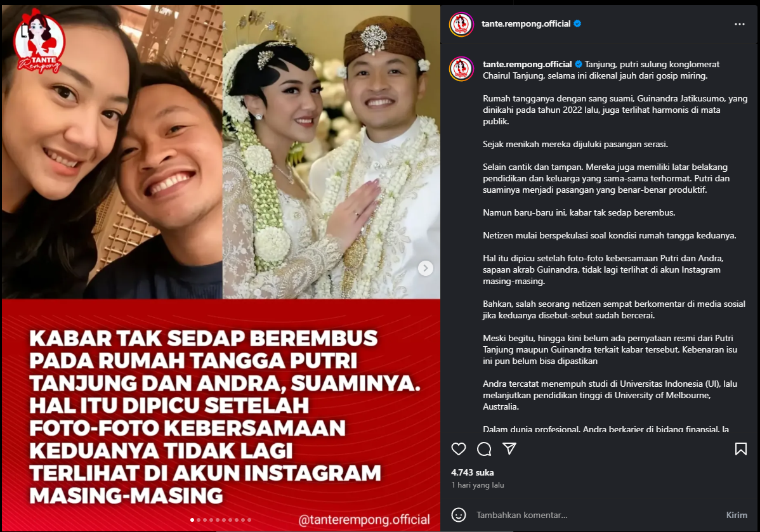Click the Tante Rempong logo on image
Screen dimensions: 760x532
pyautogui.click(x=39, y=42)
